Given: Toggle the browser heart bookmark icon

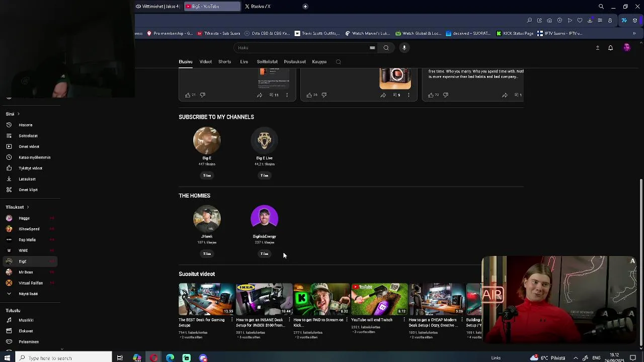Looking at the screenshot, I should click(x=580, y=21).
